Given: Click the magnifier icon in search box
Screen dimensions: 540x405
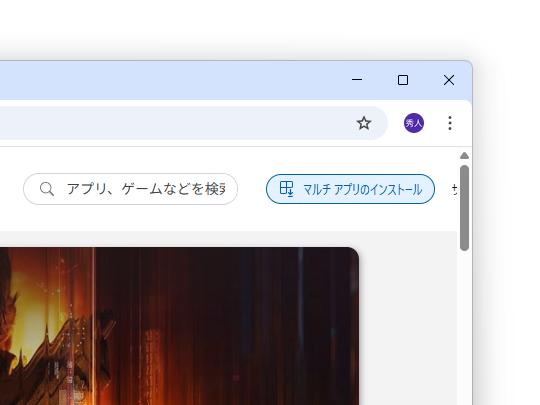Looking at the screenshot, I should 46,189.
